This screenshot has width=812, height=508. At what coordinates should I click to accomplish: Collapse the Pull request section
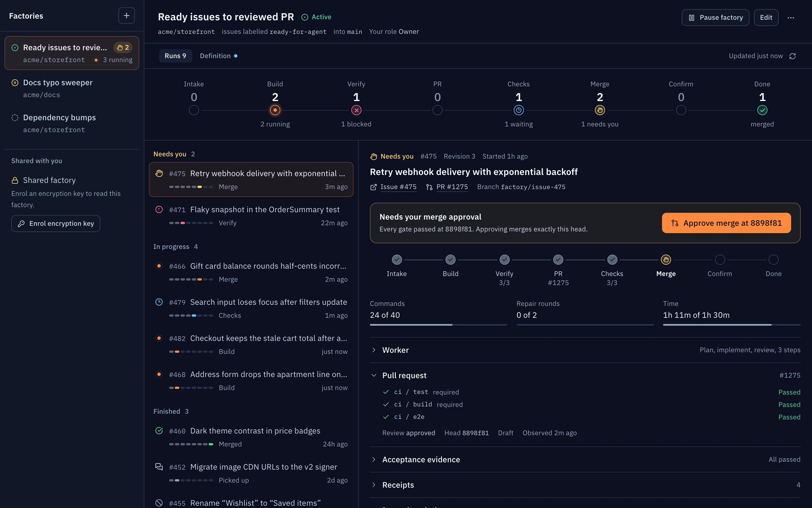(585, 375)
